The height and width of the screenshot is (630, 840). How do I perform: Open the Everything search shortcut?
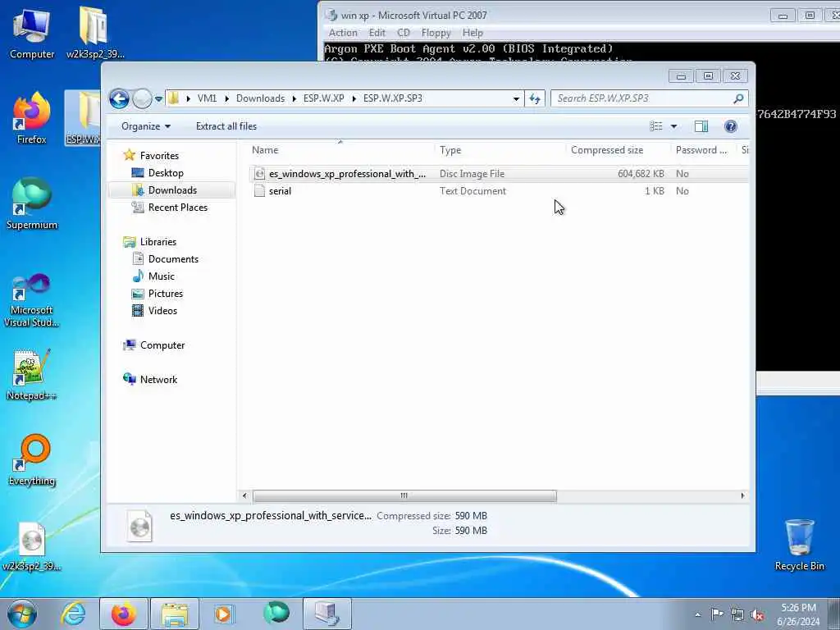click(32, 460)
